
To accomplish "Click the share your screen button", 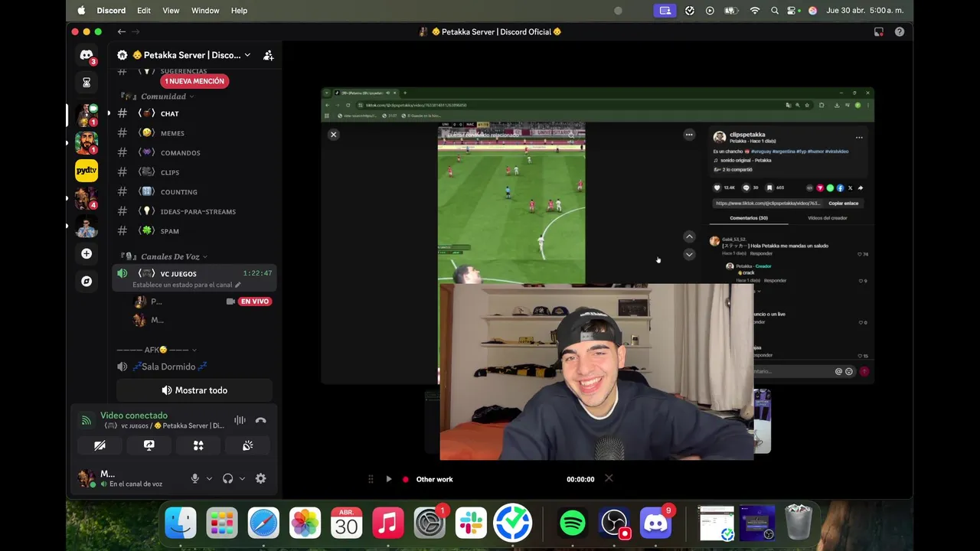I will click(149, 445).
